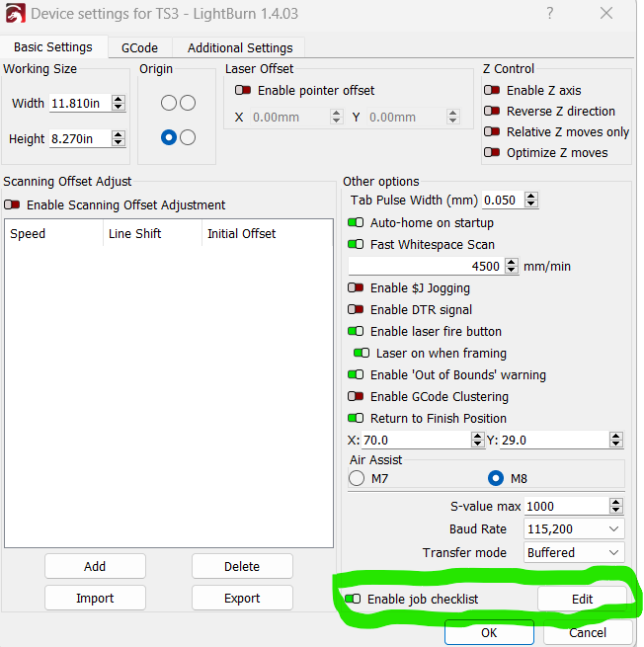Click Tab Pulse Width value field
644x647 pixels.
click(504, 201)
